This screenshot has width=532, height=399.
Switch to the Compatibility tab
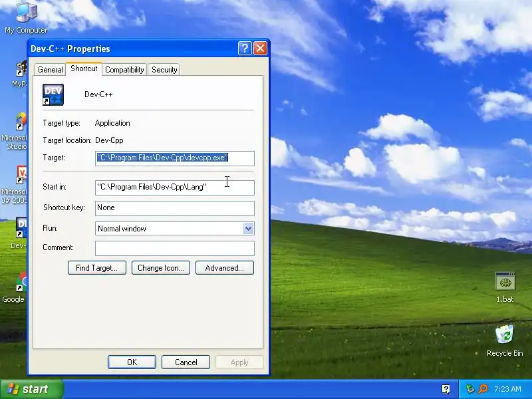click(x=124, y=70)
